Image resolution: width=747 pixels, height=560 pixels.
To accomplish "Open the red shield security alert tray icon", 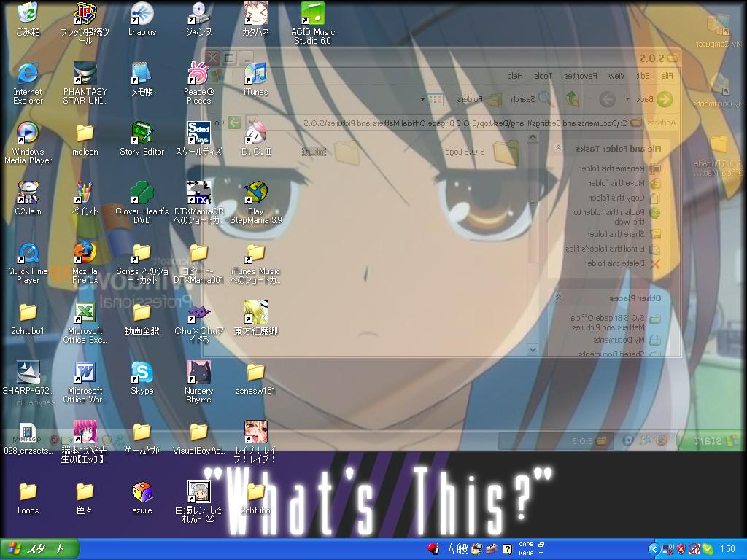I will 681,550.
